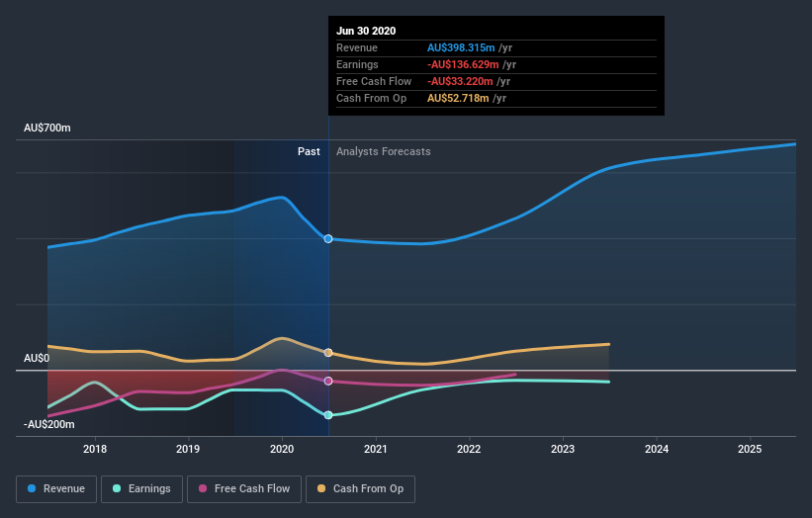Image resolution: width=812 pixels, height=518 pixels.
Task: Select the 2020 x-axis label
Action: [x=282, y=449]
